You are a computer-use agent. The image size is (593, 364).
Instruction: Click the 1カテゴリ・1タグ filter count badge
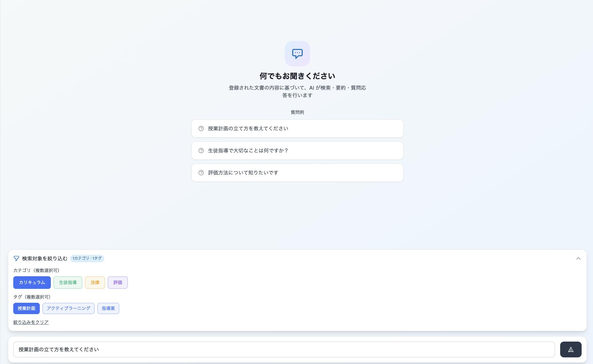[x=87, y=259]
